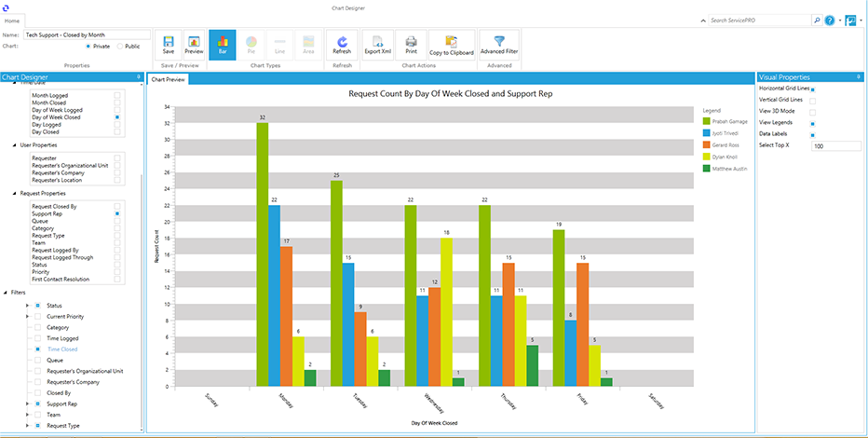Click the Prabah Gamage legend color swatch
Image resolution: width=868 pixels, height=438 pixels.
(x=706, y=121)
